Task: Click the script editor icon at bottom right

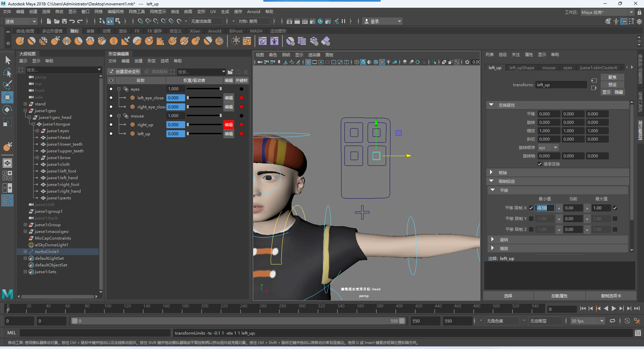Action: coord(638,333)
